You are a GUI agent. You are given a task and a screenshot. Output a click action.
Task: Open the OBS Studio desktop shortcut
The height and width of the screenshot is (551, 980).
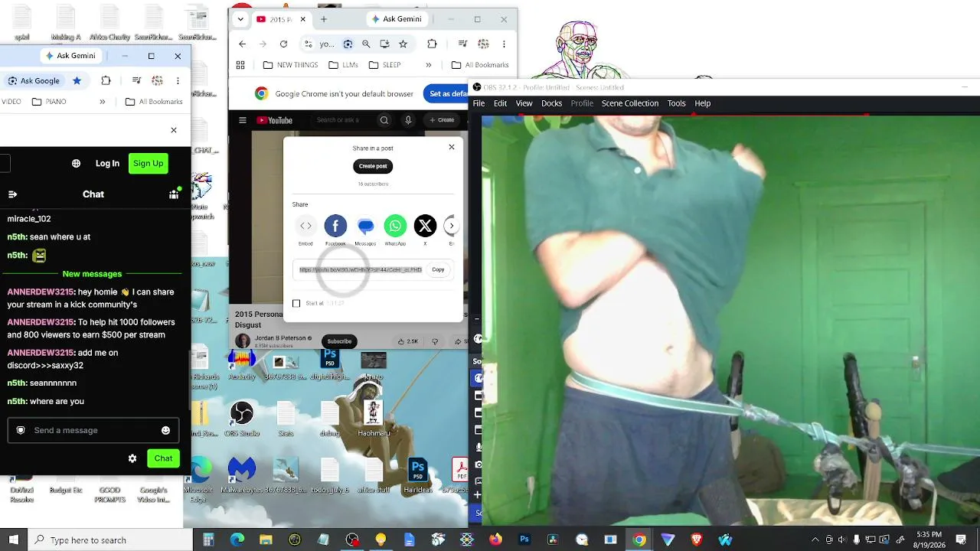[x=241, y=418]
